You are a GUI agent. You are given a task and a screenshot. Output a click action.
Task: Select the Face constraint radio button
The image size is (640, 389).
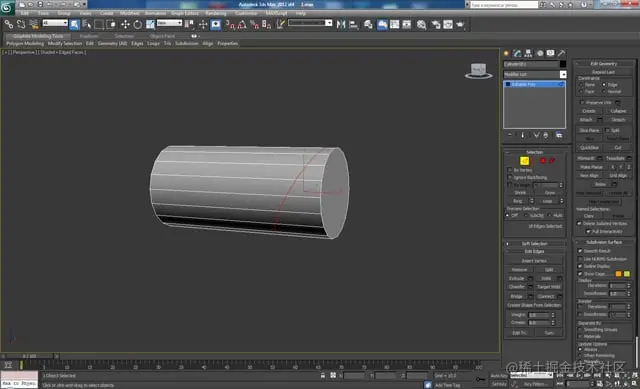coord(582,91)
